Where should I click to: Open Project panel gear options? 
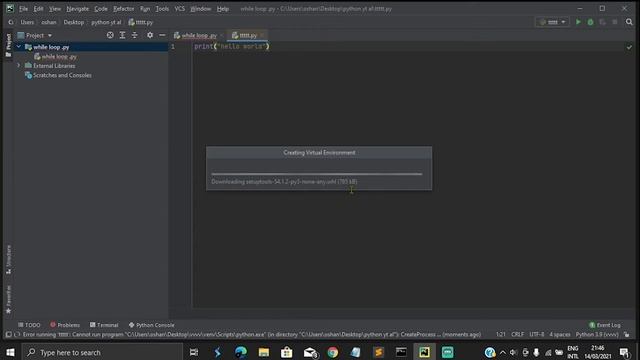pyautogui.click(x=150, y=36)
